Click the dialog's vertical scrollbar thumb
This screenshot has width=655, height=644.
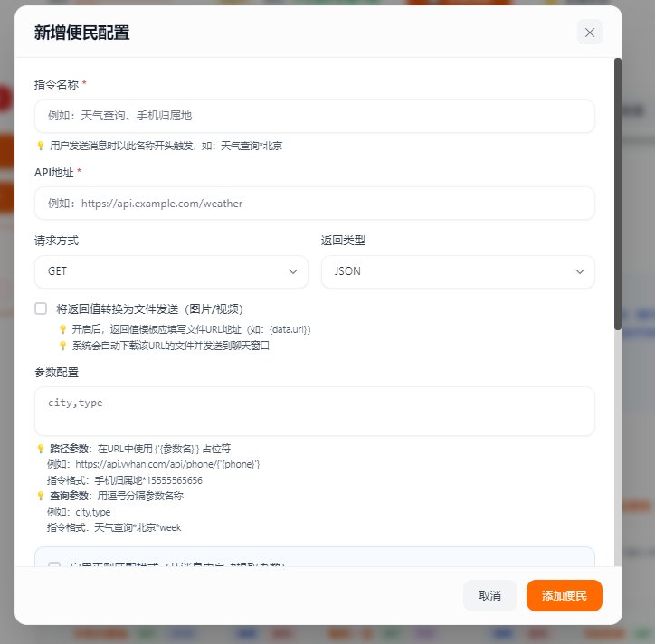(x=618, y=194)
